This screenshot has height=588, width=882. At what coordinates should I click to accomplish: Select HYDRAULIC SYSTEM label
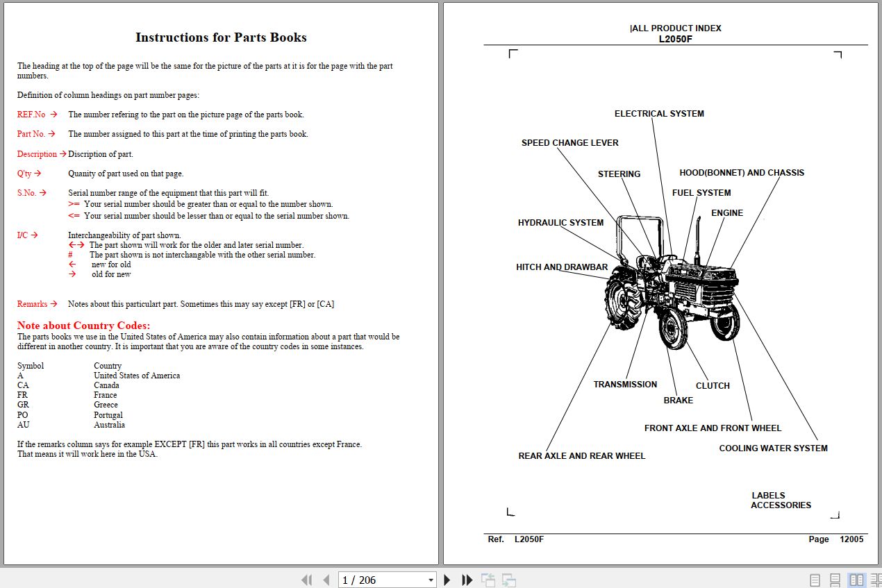click(x=561, y=223)
